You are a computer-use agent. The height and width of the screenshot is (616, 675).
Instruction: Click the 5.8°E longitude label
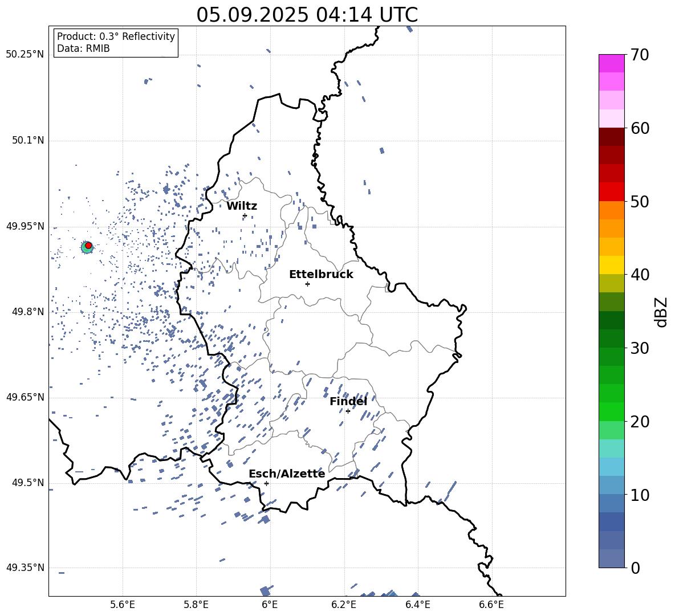(x=196, y=605)
